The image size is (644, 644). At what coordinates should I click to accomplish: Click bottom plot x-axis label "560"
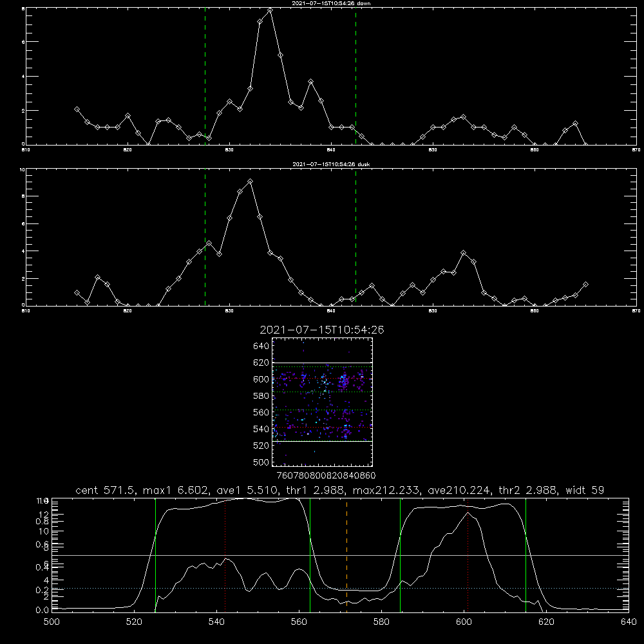[x=299, y=622]
